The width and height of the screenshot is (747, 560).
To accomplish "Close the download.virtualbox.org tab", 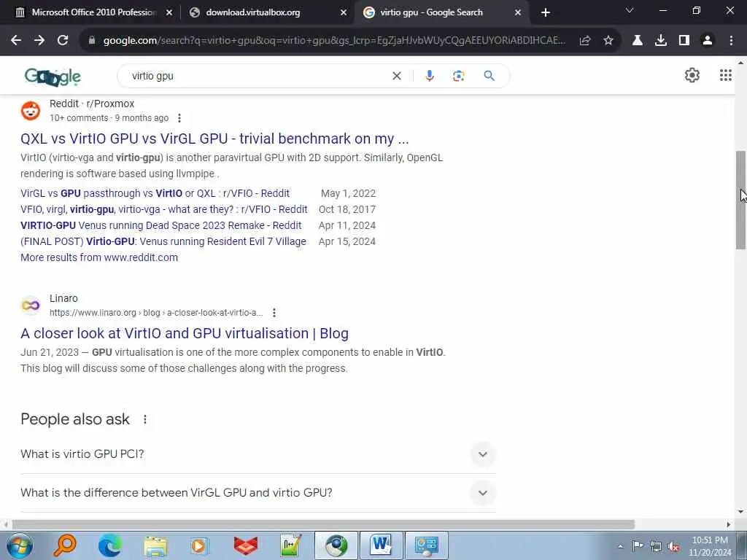I will (344, 12).
